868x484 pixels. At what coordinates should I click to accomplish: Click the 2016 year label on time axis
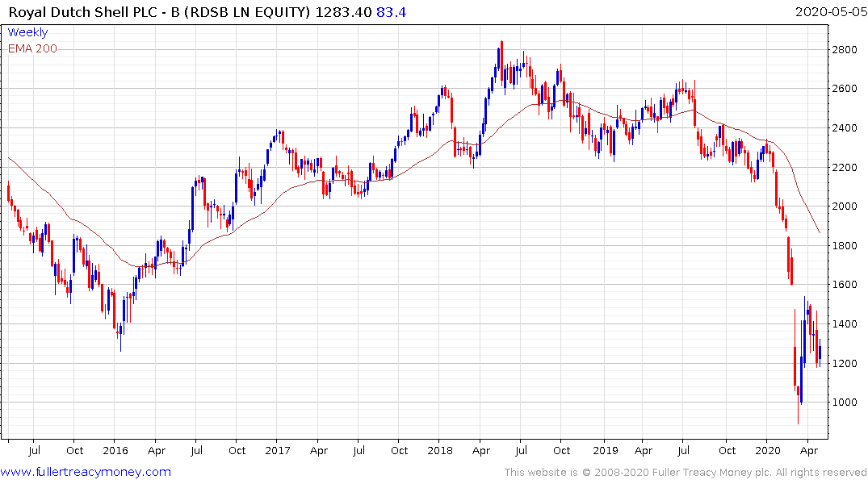point(115,450)
